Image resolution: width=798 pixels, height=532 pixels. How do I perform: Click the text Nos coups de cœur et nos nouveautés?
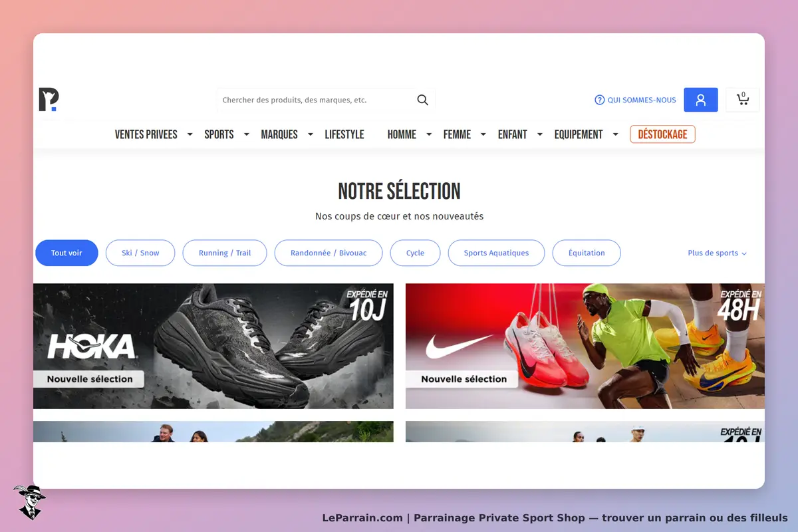coord(399,216)
